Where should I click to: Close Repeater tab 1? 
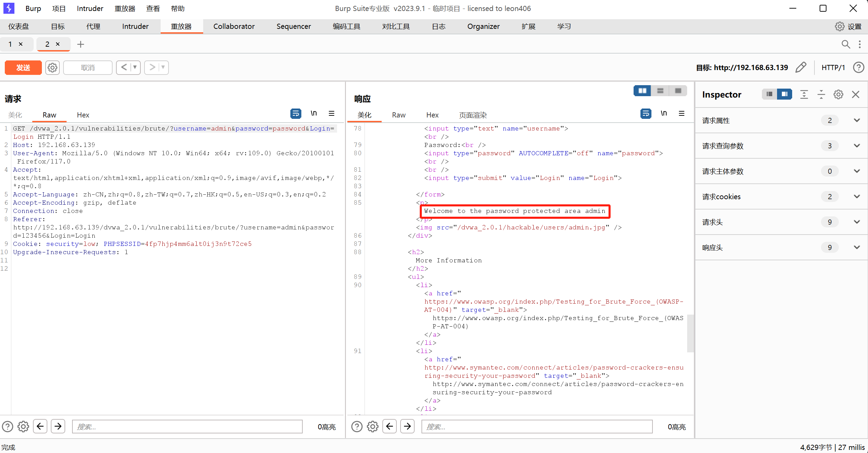pos(21,44)
